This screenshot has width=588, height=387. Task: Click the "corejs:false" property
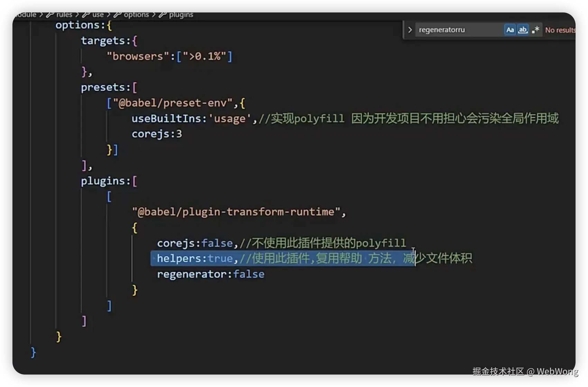(x=195, y=243)
